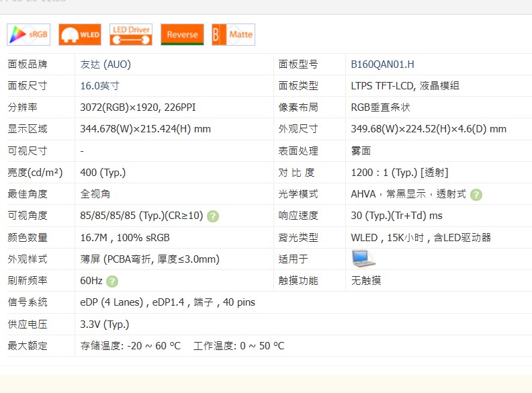The height and width of the screenshot is (393, 532).
Task: Click the storage temperature -20 ~ 60 °C text
Action: pyautogui.click(x=130, y=346)
